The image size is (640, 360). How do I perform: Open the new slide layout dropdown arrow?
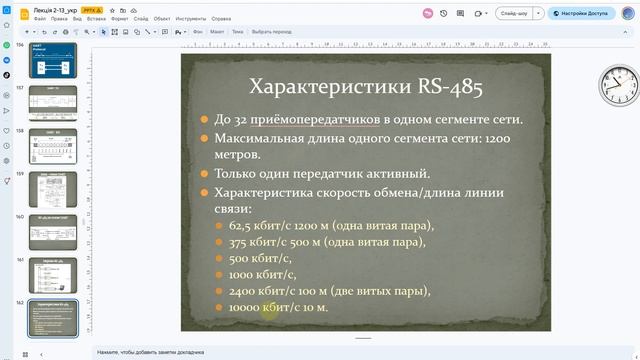[34, 32]
